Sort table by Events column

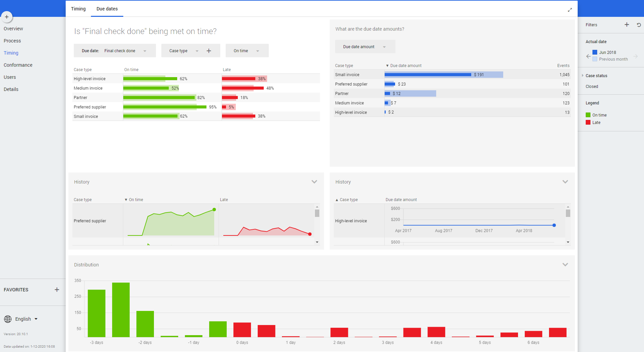pos(563,66)
